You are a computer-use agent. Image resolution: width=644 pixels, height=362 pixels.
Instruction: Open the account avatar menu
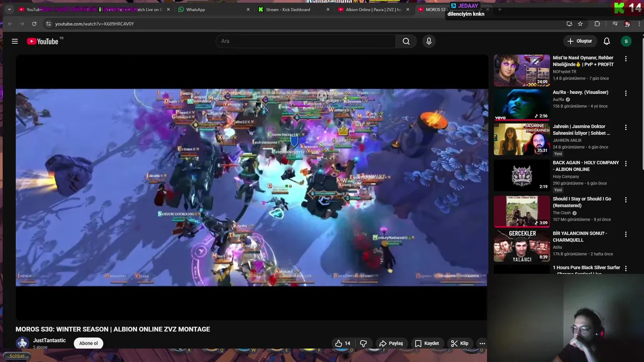[626, 41]
